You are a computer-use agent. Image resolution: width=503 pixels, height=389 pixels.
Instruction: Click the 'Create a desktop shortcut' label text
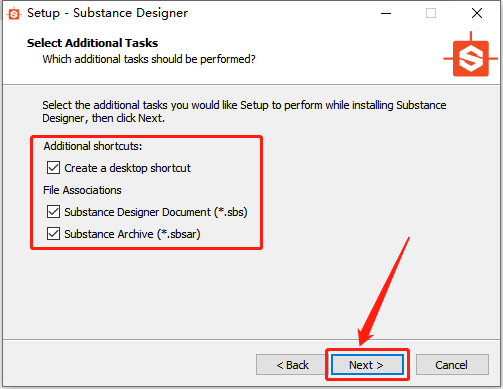click(127, 168)
